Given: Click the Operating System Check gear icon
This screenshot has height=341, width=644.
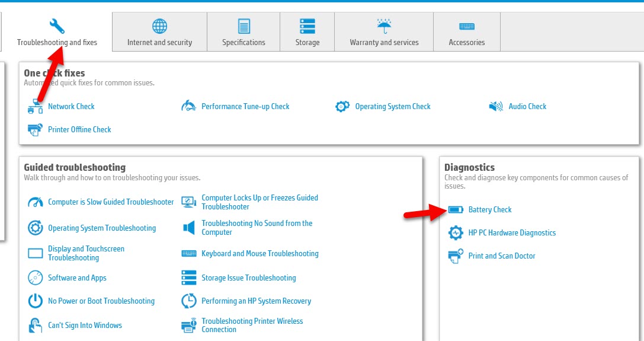Looking at the screenshot, I should [342, 107].
